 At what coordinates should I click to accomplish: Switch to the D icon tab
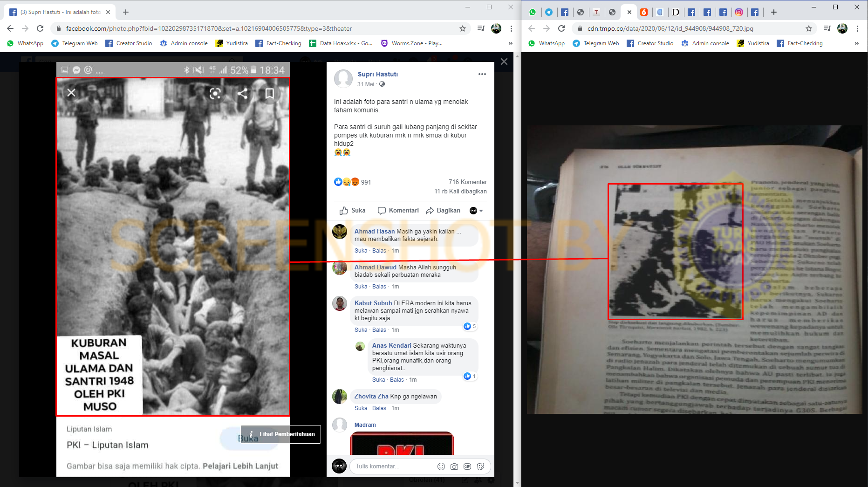(676, 12)
